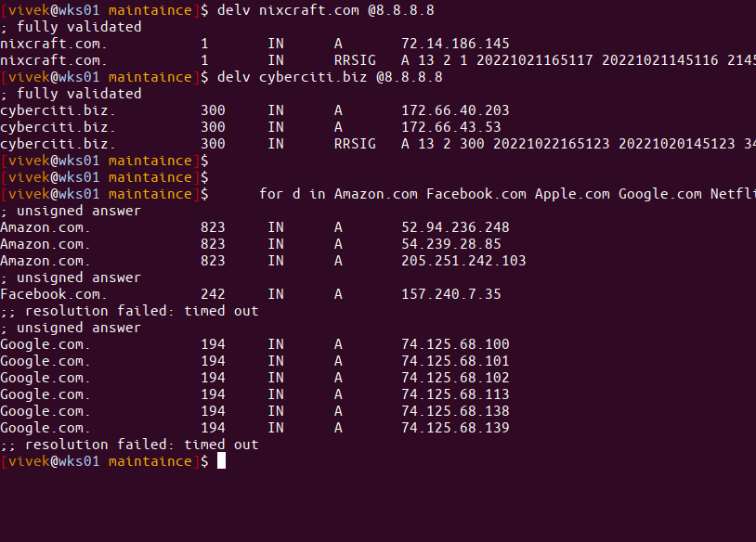756x542 pixels.
Task: Click the Facebook IP 157.240.7.35
Action: pyautogui.click(x=451, y=294)
